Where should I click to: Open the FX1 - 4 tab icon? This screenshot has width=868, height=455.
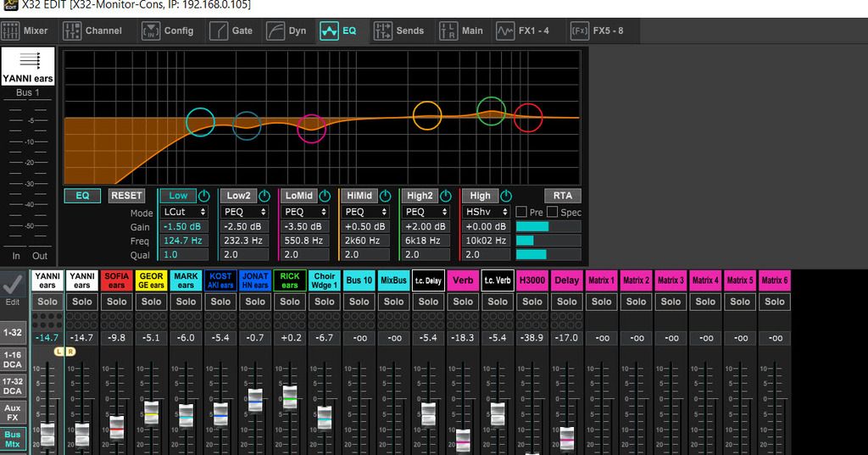[x=505, y=31]
